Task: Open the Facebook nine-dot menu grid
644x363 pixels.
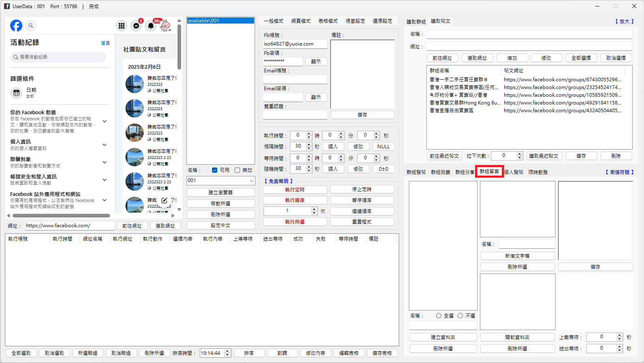Action: [x=121, y=26]
